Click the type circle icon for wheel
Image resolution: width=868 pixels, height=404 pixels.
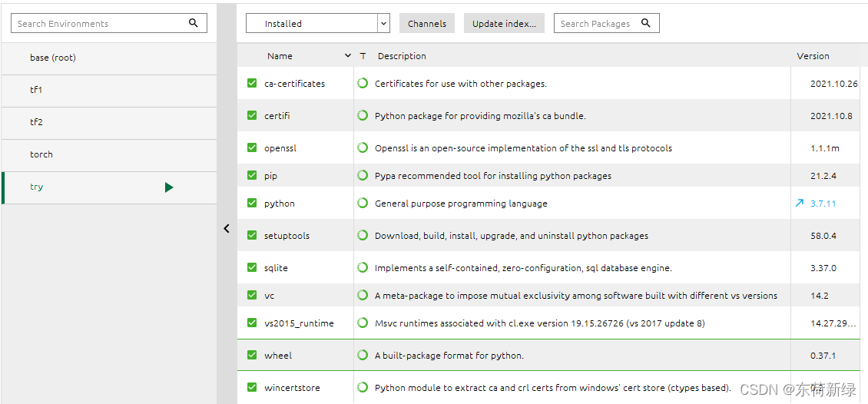pos(363,356)
